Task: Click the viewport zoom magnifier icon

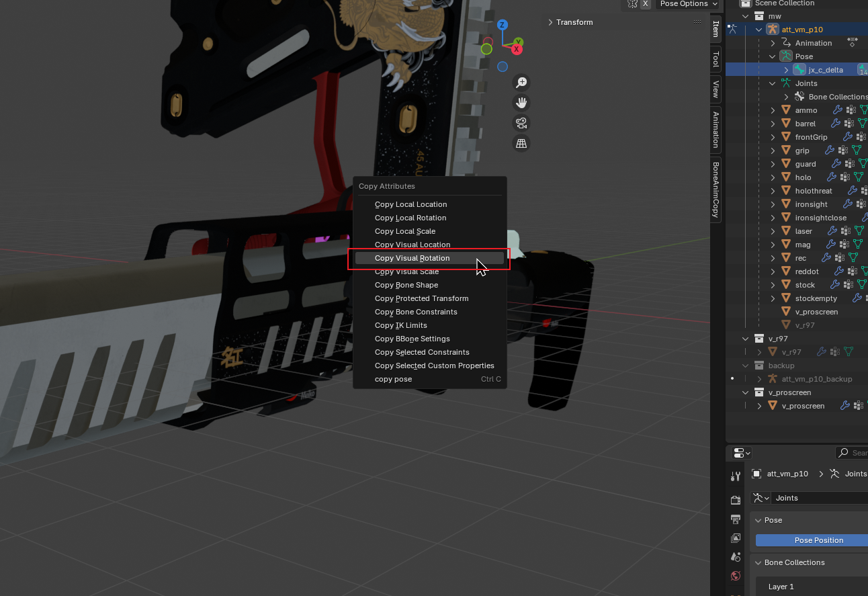Action: [521, 83]
